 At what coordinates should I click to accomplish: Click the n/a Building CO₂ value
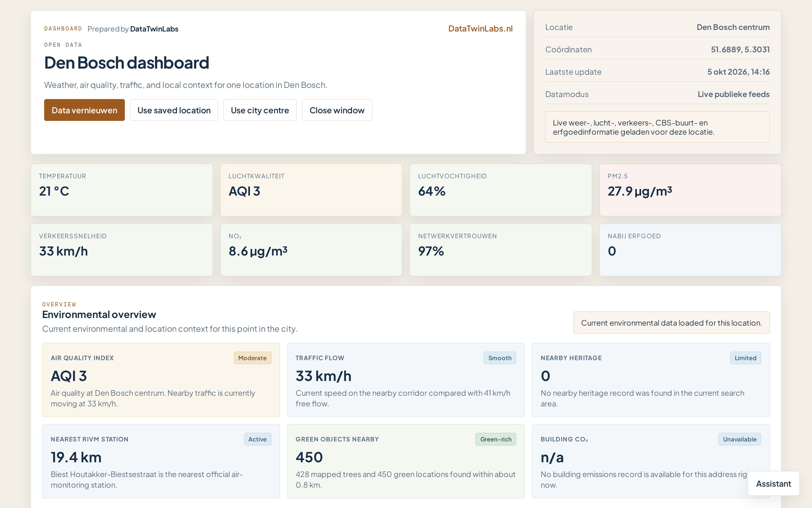click(x=552, y=458)
